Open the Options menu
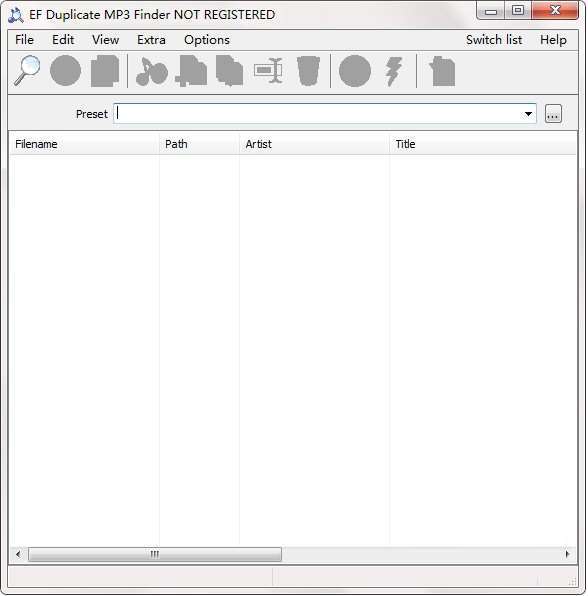The width and height of the screenshot is (588, 596). coord(207,40)
